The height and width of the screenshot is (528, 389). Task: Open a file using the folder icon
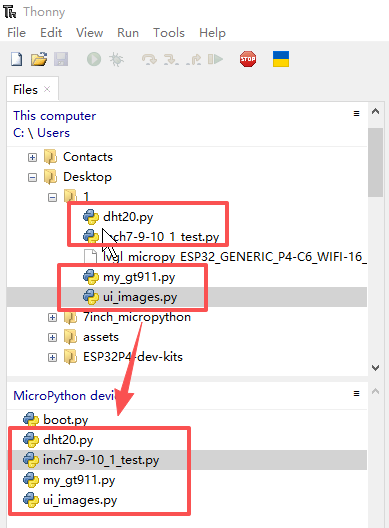(x=39, y=59)
